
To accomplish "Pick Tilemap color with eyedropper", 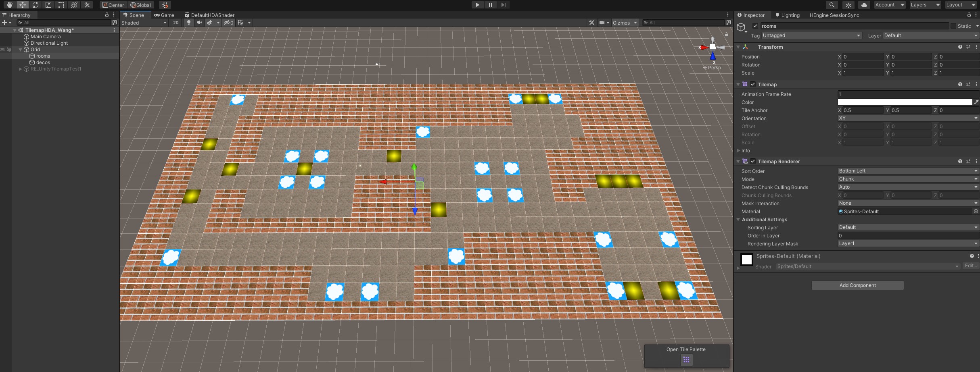I will (x=976, y=102).
